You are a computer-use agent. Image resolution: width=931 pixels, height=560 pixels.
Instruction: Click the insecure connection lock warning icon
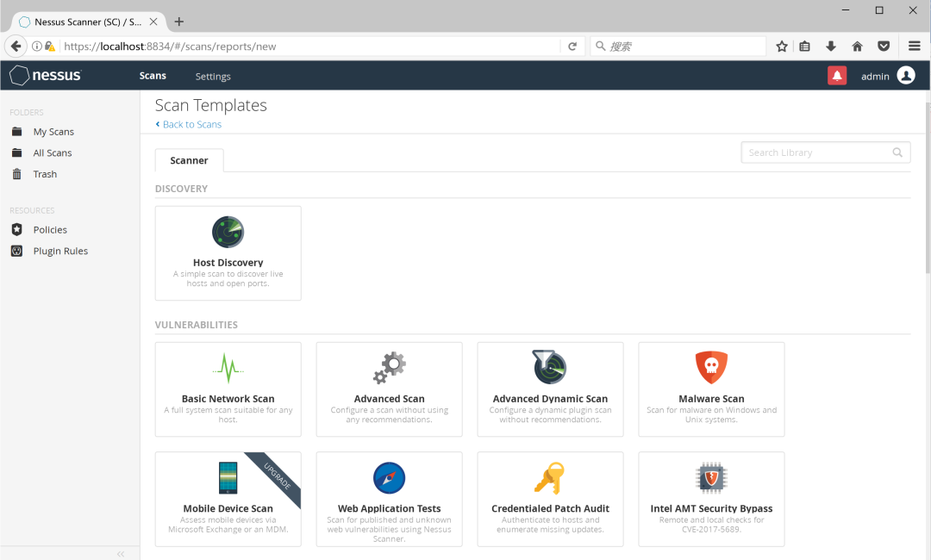coord(50,47)
